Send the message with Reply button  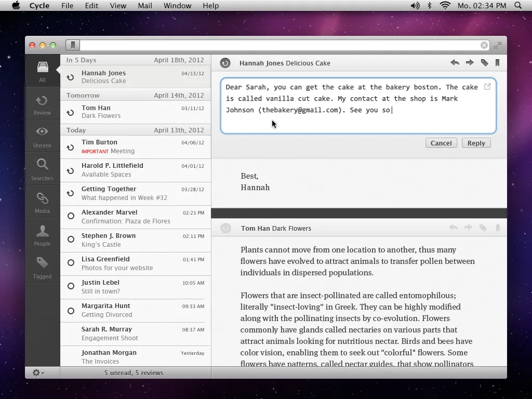coord(476,143)
